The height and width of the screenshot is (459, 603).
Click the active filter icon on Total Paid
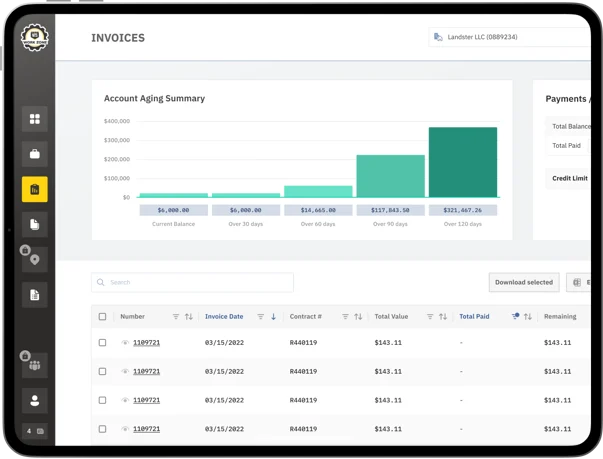[516, 317]
